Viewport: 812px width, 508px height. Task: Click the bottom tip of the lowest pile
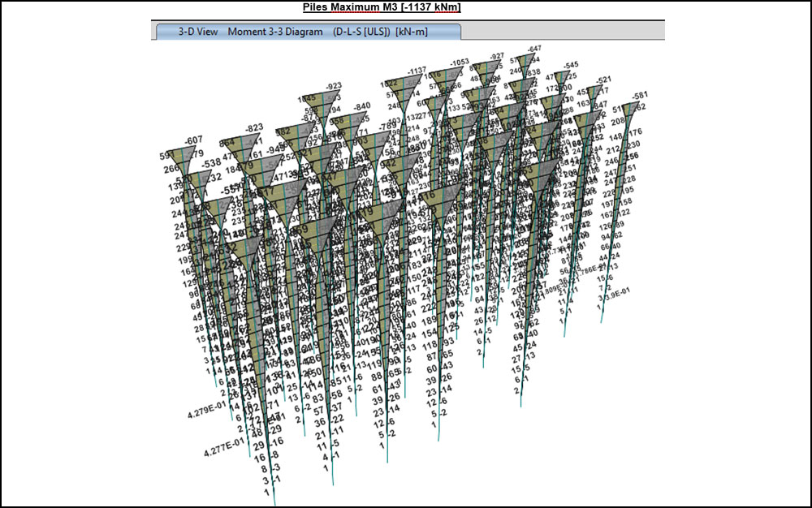click(274, 502)
